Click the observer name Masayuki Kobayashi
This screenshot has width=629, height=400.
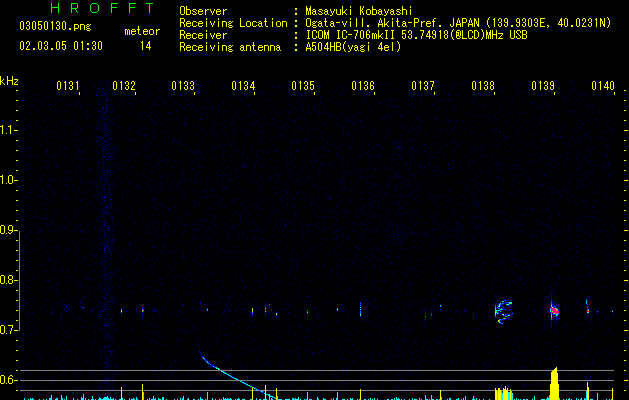359,11
